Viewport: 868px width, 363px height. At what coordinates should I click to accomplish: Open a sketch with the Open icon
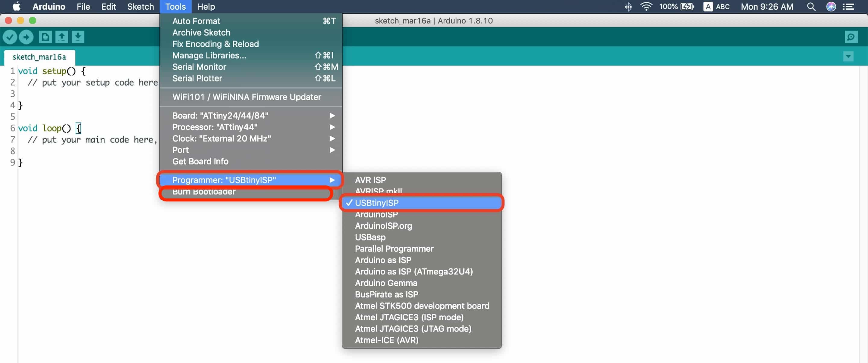[x=62, y=37]
